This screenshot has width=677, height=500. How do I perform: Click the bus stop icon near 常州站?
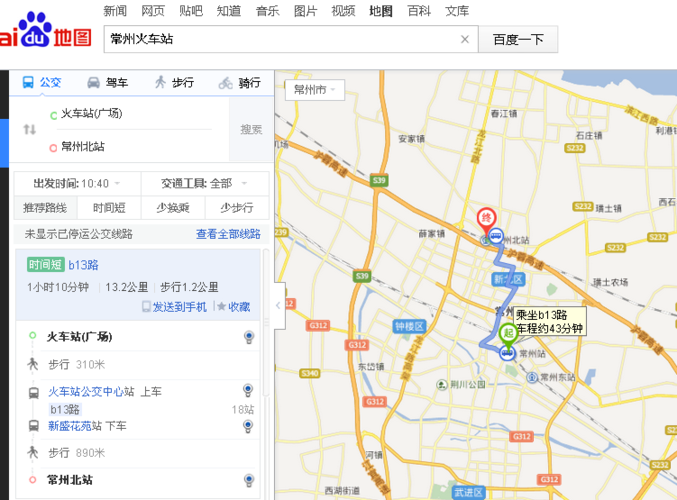(507, 353)
